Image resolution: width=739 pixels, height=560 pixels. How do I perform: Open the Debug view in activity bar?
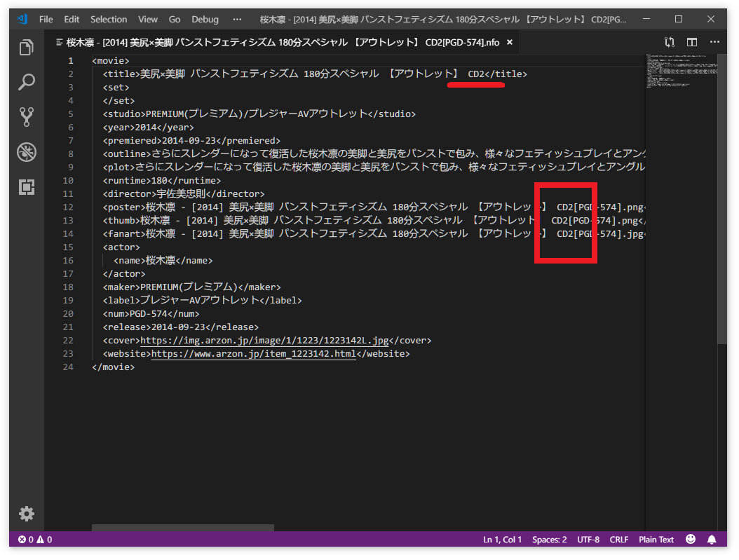click(x=27, y=152)
